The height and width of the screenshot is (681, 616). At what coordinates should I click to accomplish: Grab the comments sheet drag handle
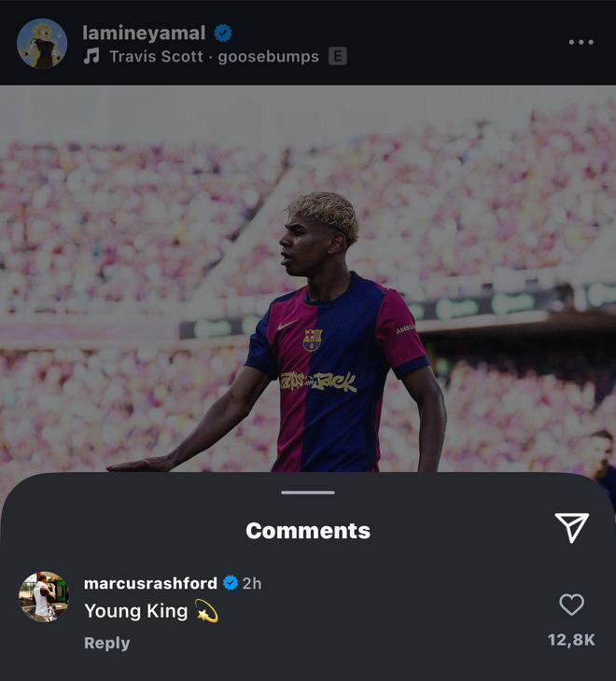coord(308,493)
